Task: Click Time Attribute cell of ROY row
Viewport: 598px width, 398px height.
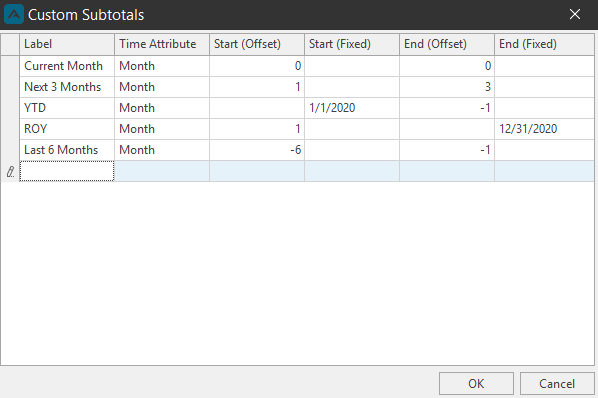Action: [x=162, y=129]
